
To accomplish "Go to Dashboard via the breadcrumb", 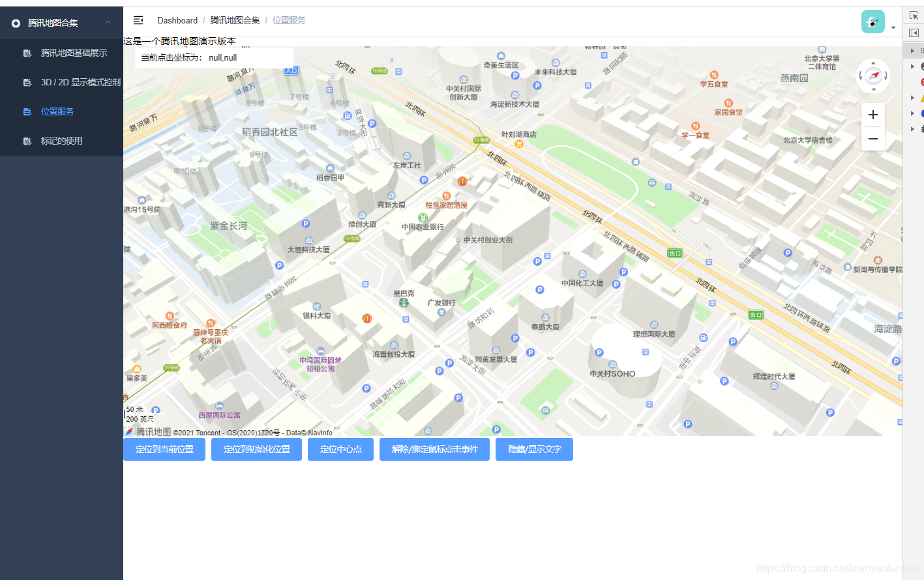I will pyautogui.click(x=177, y=20).
